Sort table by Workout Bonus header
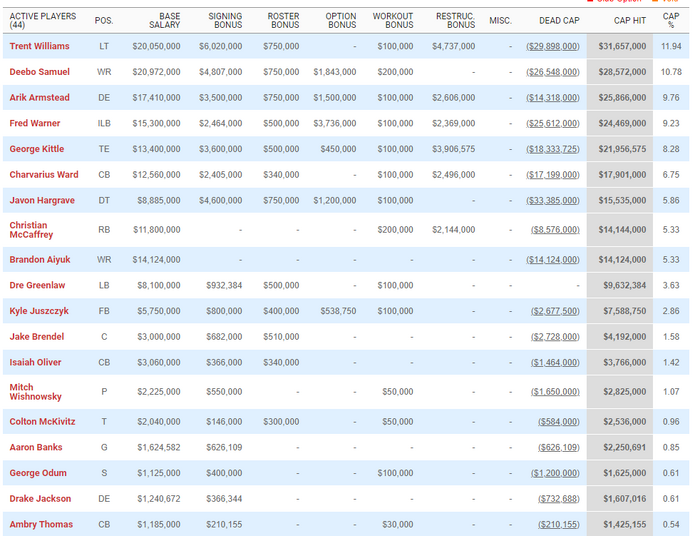 [393, 21]
